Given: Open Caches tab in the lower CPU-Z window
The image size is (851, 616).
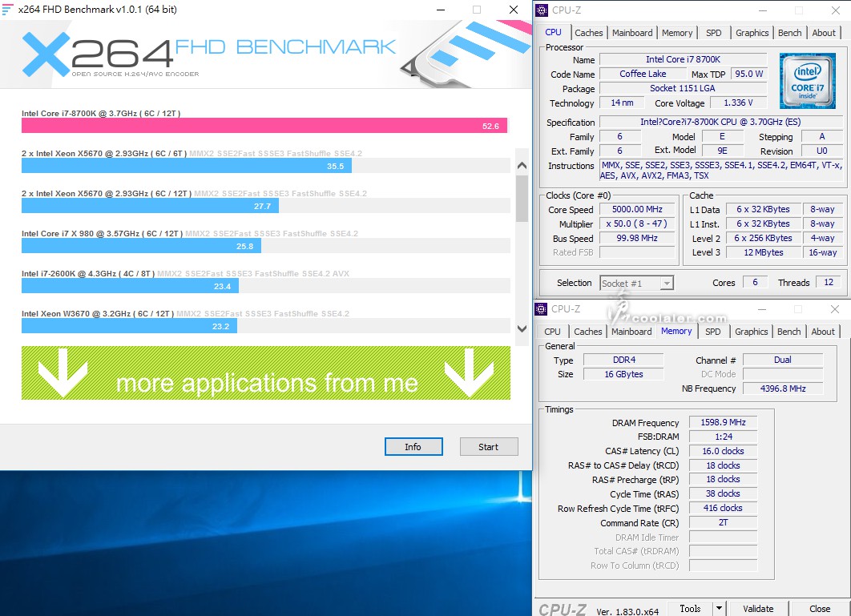Looking at the screenshot, I should click(x=588, y=332).
